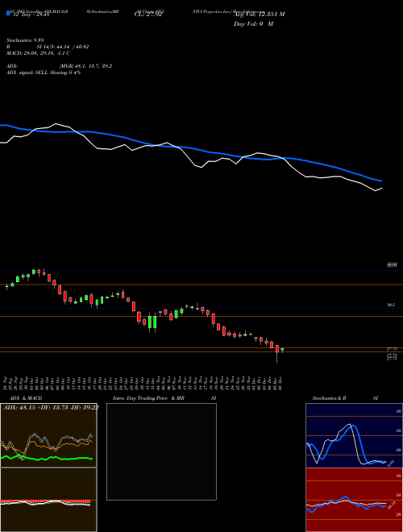
Task: Select the 'Stochastics: 9.89' readout
Action: pos(25,40)
